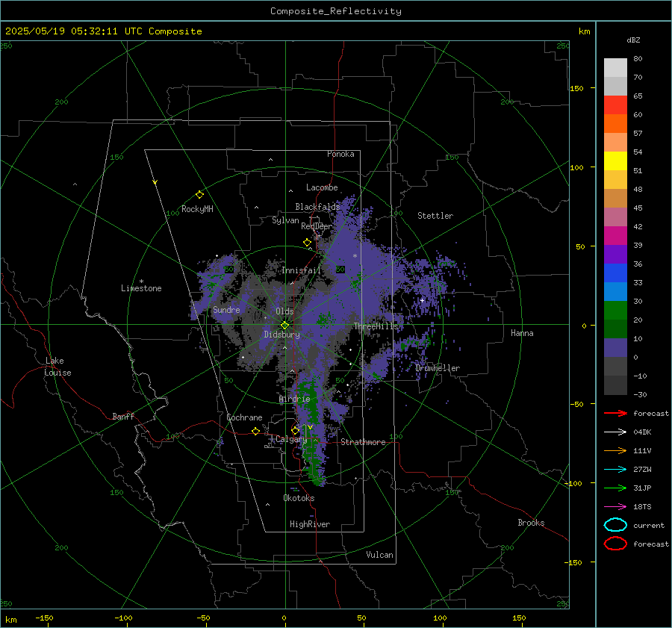
Task: Click the yellow diamond marker near RockyMH
Action: click(x=199, y=195)
